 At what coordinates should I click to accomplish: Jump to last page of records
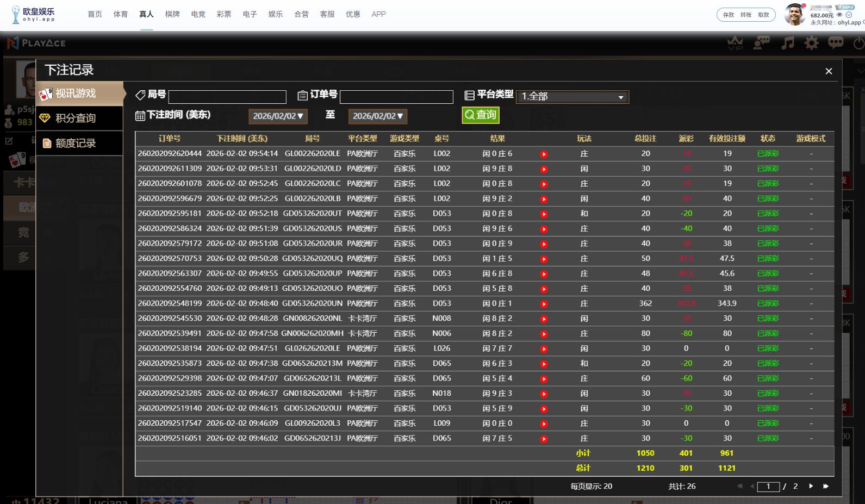[x=826, y=486]
